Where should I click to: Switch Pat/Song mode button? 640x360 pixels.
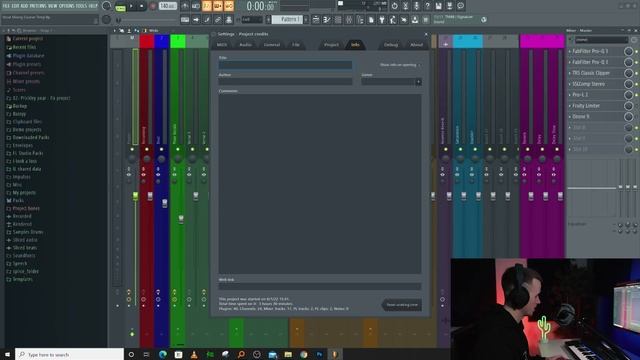[120, 7]
